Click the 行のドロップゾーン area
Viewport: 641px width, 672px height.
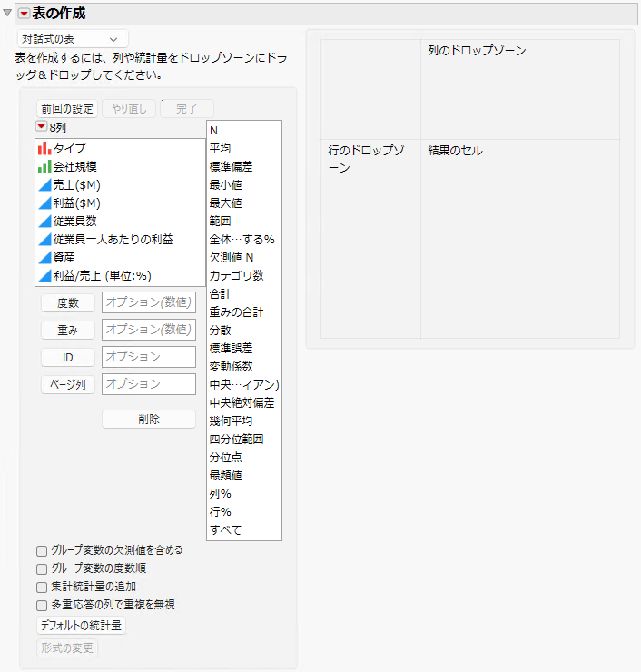click(x=370, y=239)
